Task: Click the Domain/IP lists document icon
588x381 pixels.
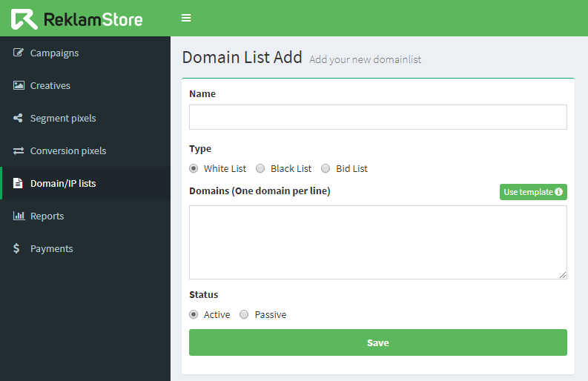Action: click(18, 183)
